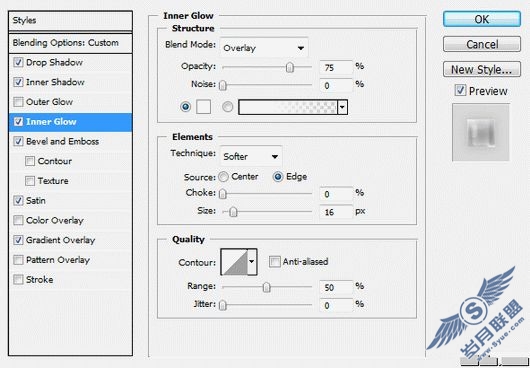Screen dimensions: 530x368
Task: Click the glow gradient preview bar
Action: [x=288, y=107]
